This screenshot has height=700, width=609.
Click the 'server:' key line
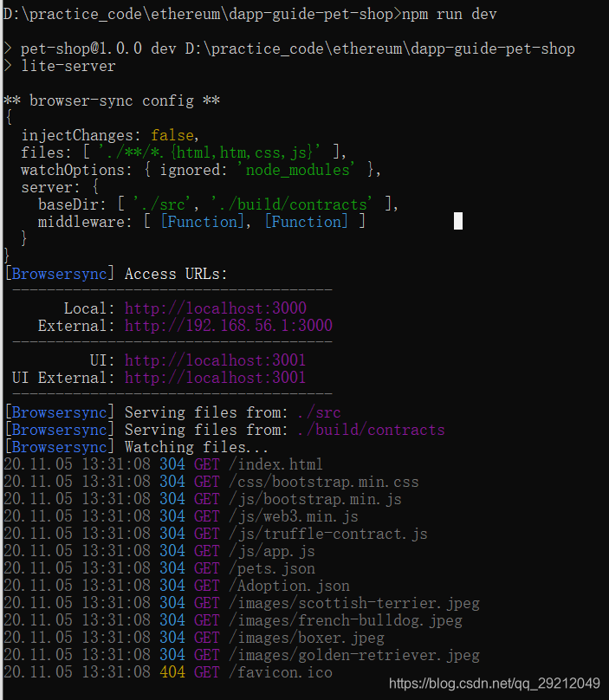(60, 187)
